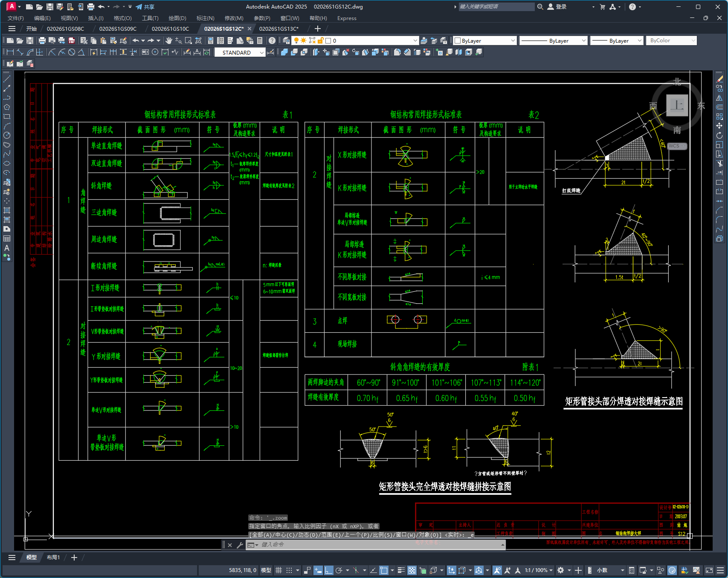Image resolution: width=728 pixels, height=578 pixels.
Task: Click 登录 to sign in
Action: point(557,7)
